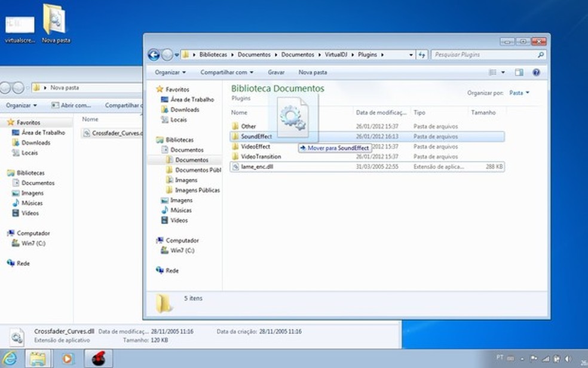The width and height of the screenshot is (588, 368).
Task: Open the Organizar menu in the Plugins window
Action: (x=170, y=72)
